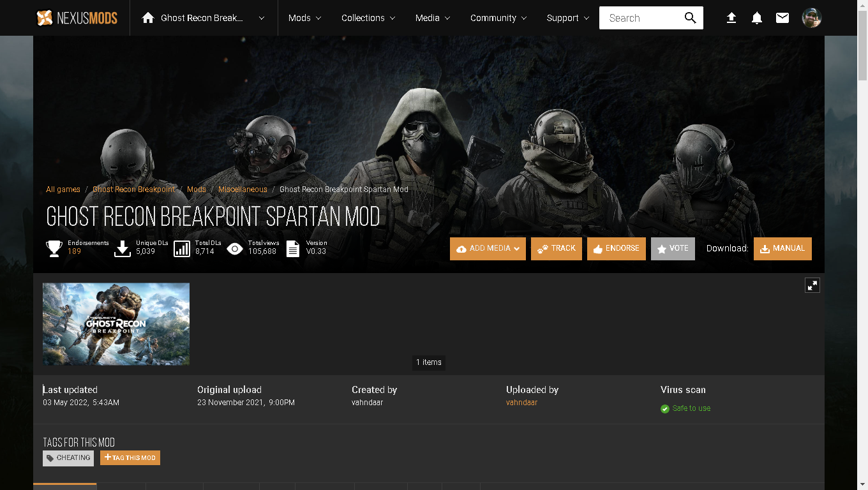This screenshot has width=868, height=490.
Task: Track this mod
Action: [557, 249]
